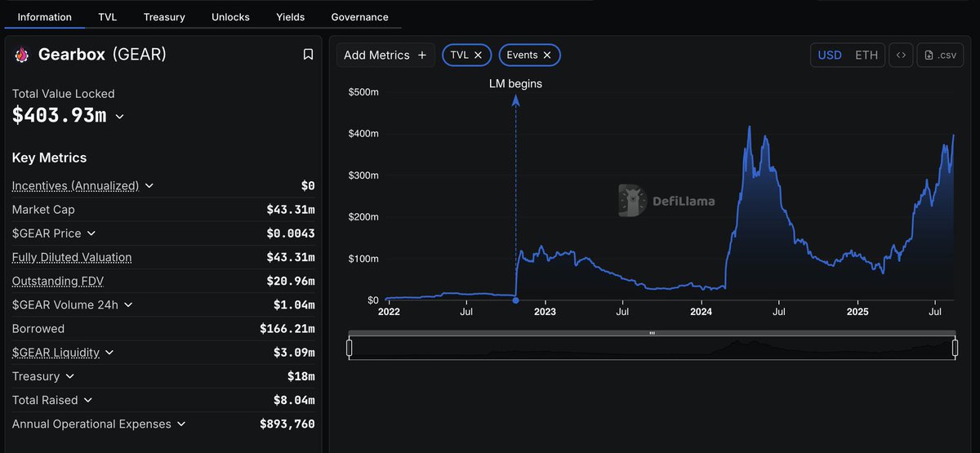Image resolution: width=980 pixels, height=453 pixels.
Task: Switch chart denomination to USD
Action: (830, 55)
